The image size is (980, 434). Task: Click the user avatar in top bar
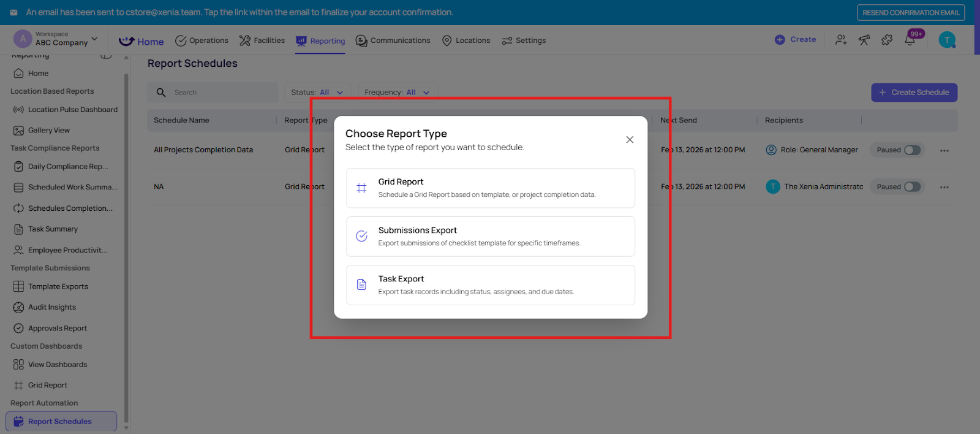pos(947,40)
